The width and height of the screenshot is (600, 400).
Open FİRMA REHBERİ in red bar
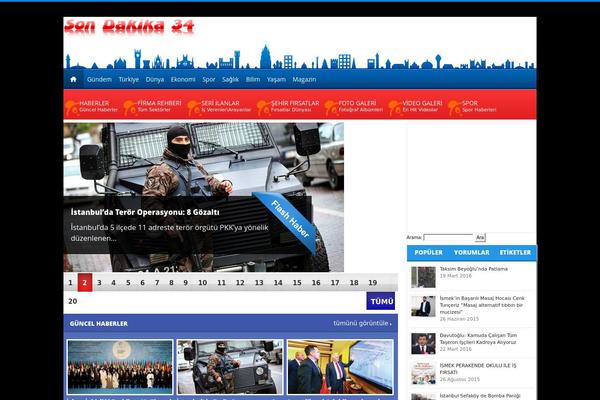click(x=152, y=106)
